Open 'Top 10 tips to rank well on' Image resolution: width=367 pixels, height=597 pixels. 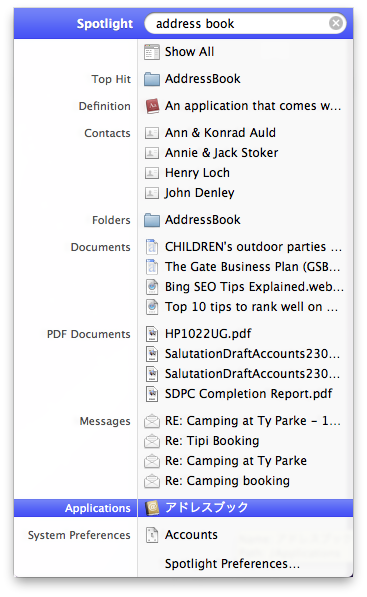tap(251, 307)
